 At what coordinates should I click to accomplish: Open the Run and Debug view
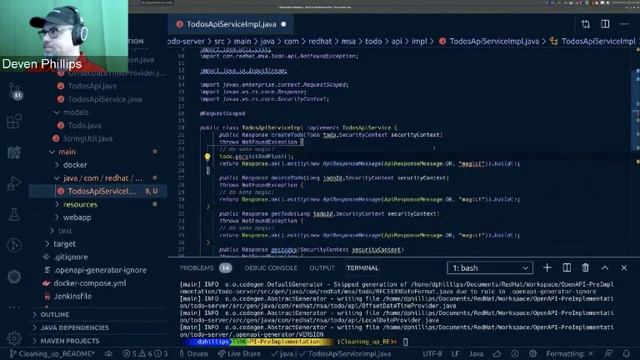pos(14,183)
